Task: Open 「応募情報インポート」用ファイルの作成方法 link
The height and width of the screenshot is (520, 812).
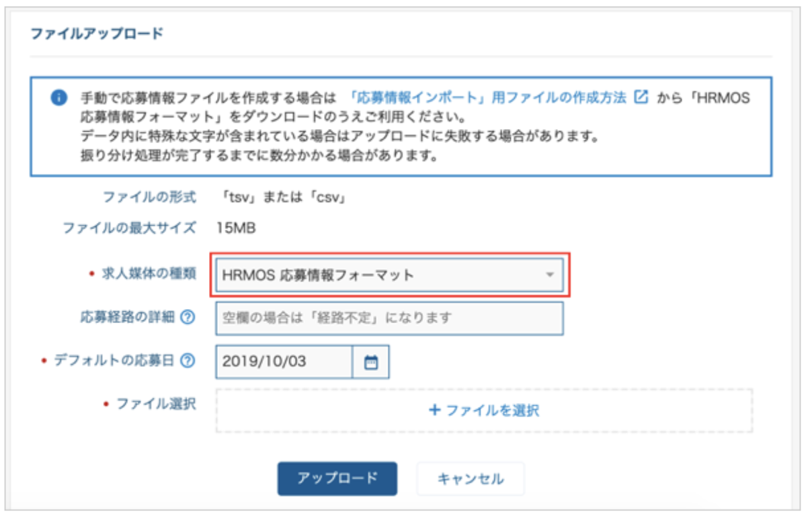Action: [489, 97]
